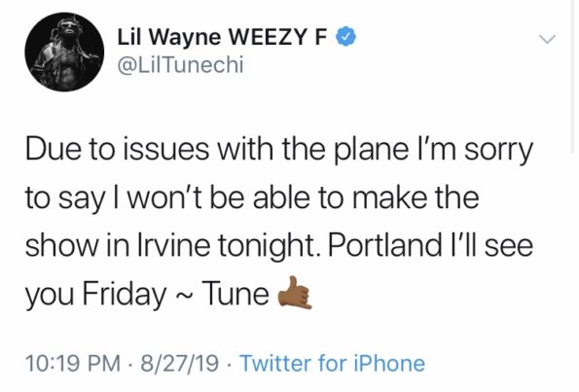Open the Lil Wayne WEEZY F display name
Screen dimensions: 579x392
(222, 37)
